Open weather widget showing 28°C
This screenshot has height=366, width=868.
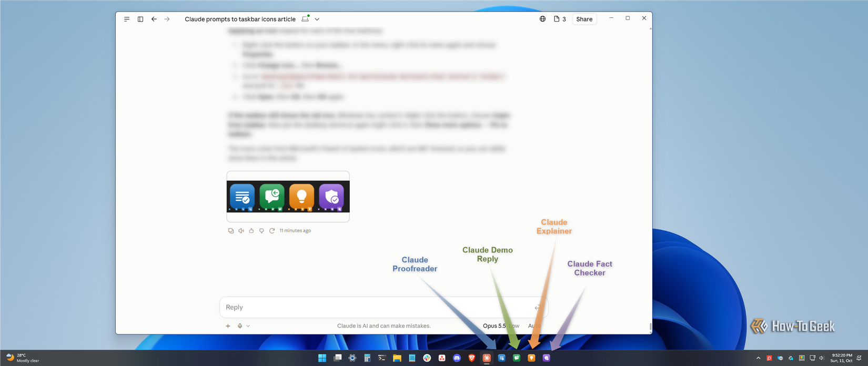pos(23,358)
